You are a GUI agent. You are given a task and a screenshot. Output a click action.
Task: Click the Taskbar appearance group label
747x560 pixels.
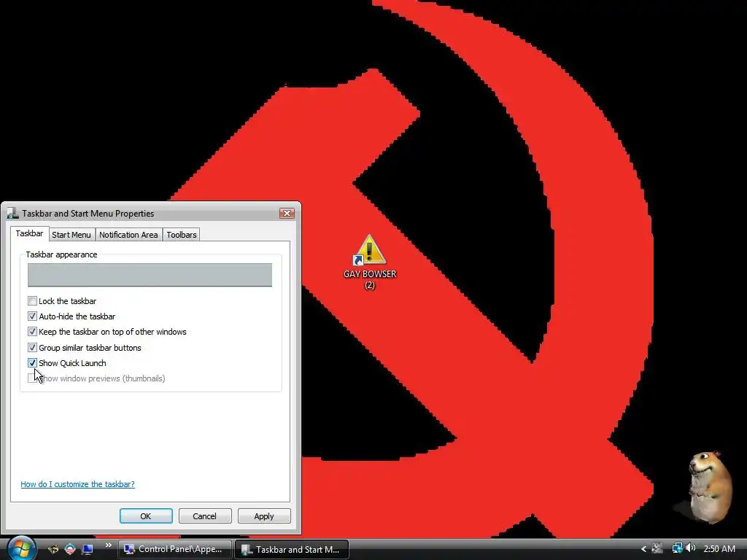[x=61, y=254]
